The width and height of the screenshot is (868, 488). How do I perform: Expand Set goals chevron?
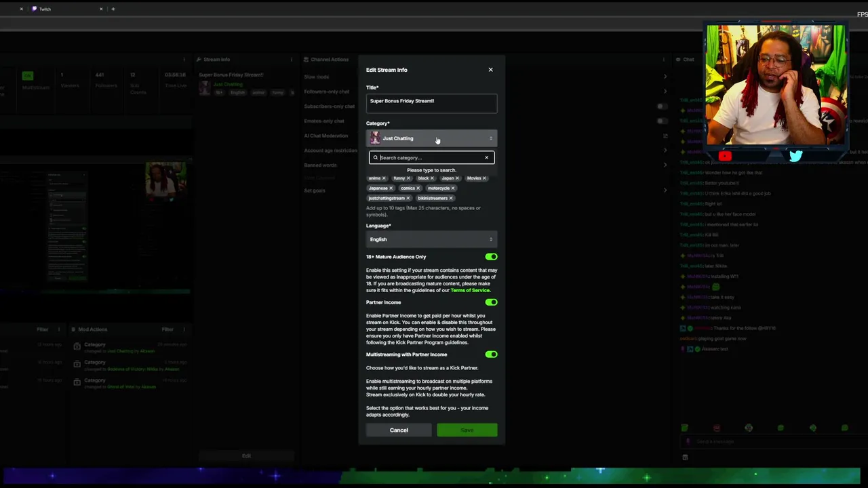665,190
